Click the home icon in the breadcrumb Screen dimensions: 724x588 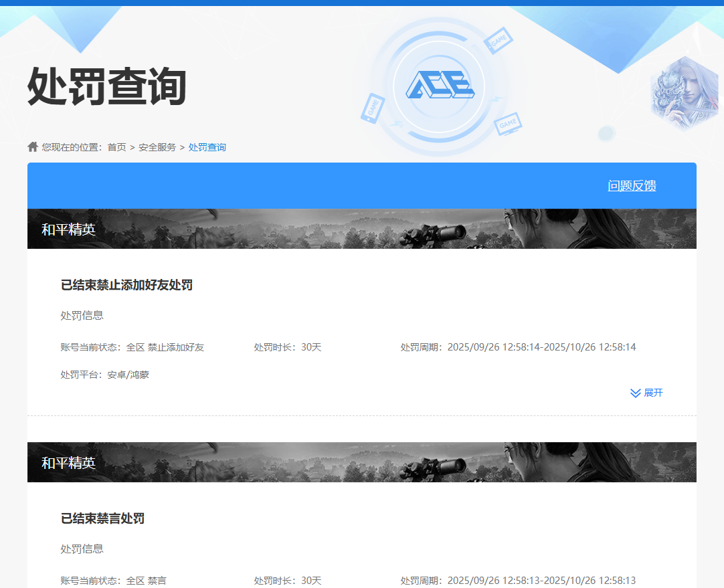tap(33, 146)
